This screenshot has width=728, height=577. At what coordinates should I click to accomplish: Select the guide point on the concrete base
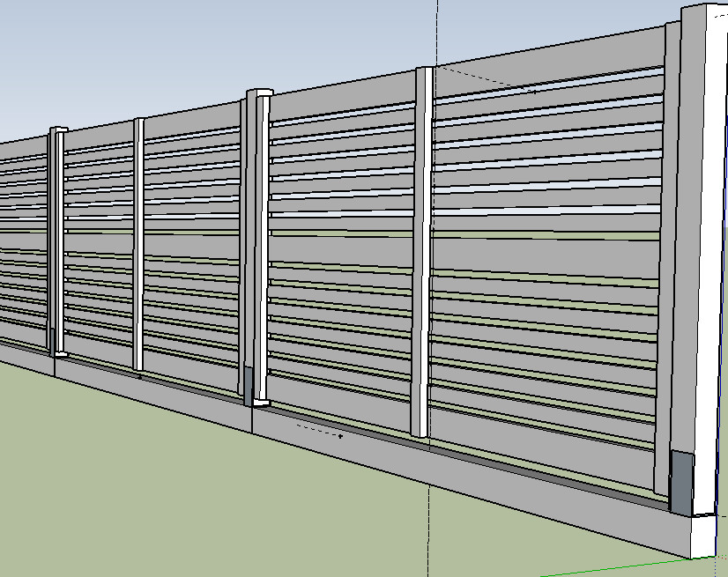[x=341, y=435]
